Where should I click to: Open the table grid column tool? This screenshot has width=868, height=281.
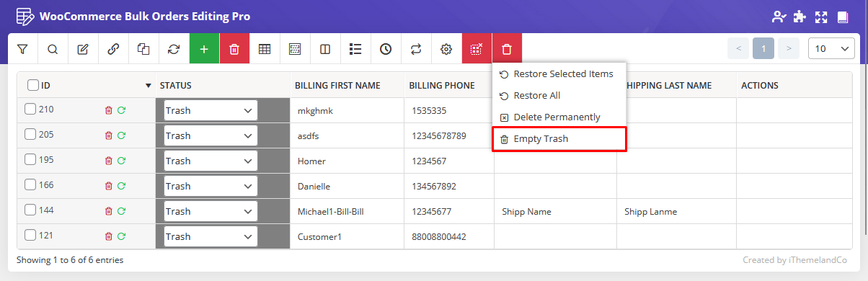pos(265,49)
